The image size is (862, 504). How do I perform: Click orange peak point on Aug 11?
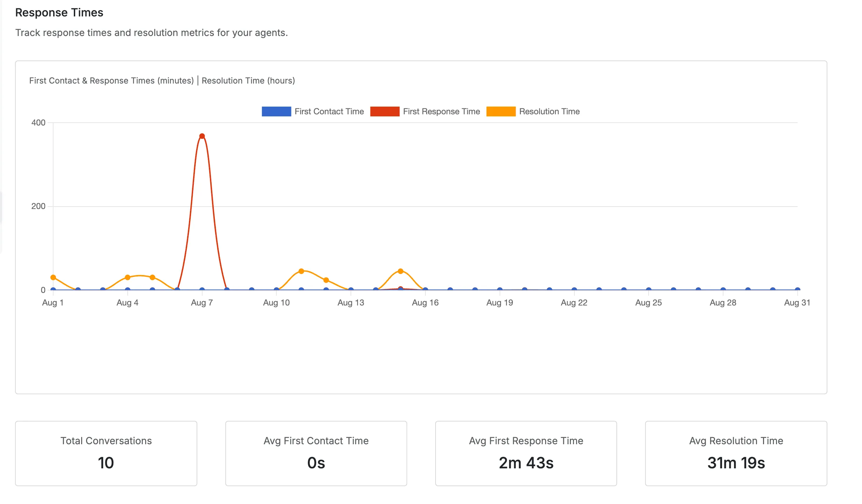[301, 271]
